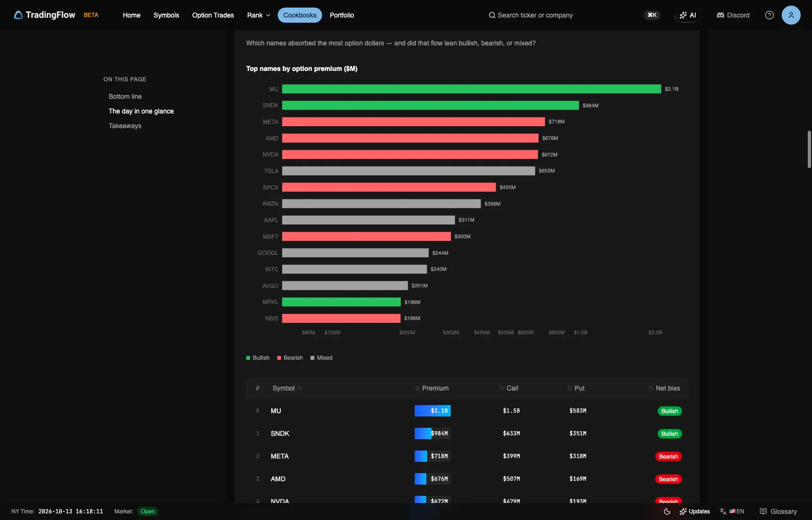Toggle Bearish legend series
This screenshot has width=812, height=520.
(290, 358)
